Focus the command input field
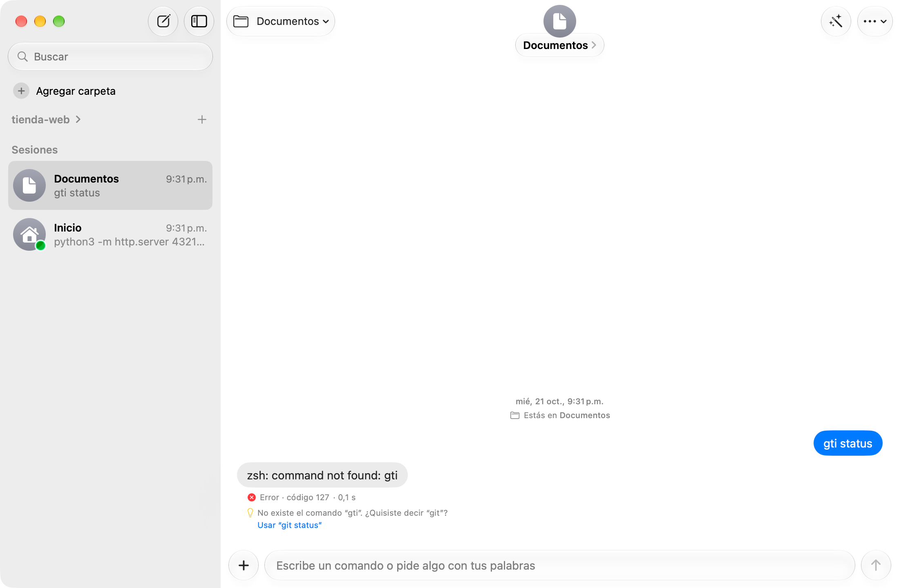 [x=560, y=565]
